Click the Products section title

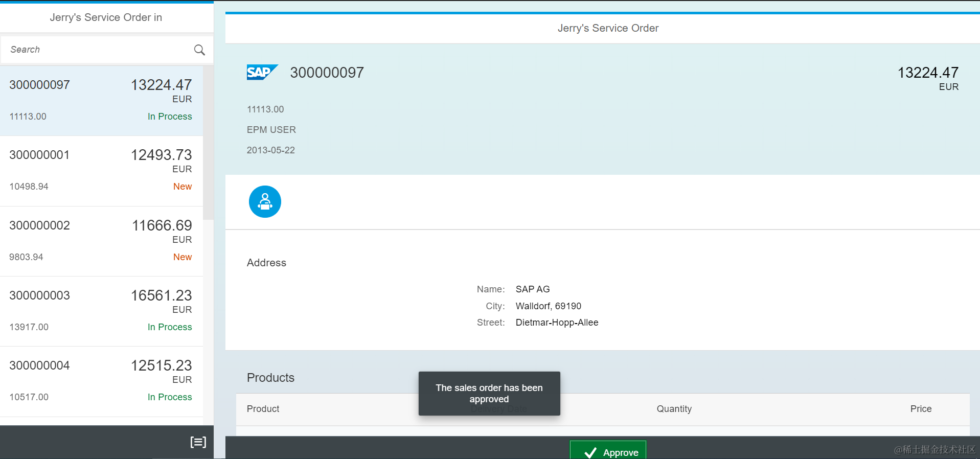pos(270,378)
